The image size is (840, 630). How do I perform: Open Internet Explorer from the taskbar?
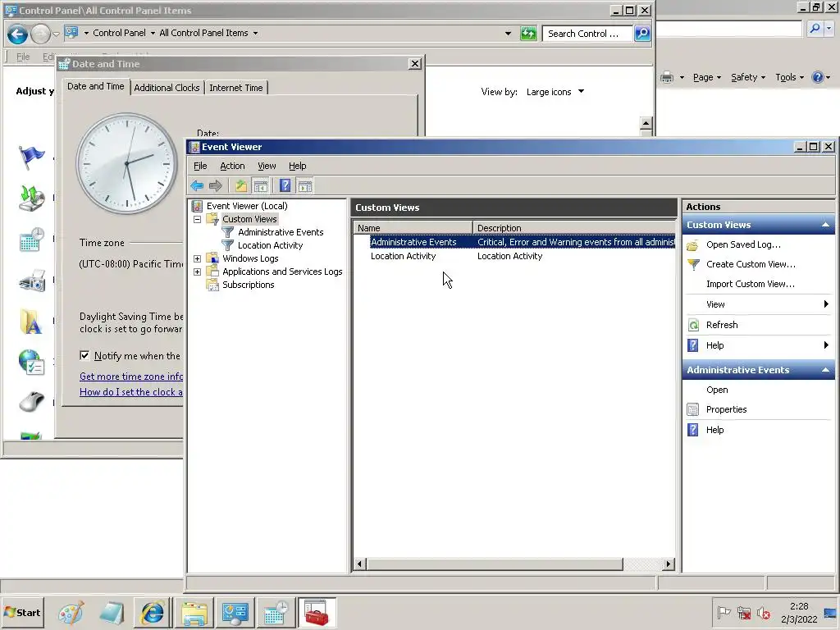(x=153, y=613)
